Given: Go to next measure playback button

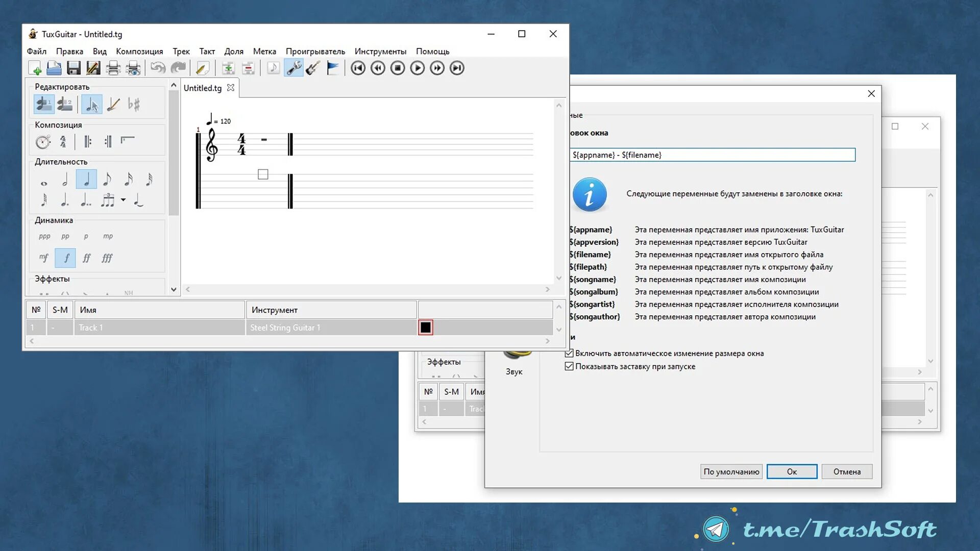Looking at the screenshot, I should click(x=437, y=68).
